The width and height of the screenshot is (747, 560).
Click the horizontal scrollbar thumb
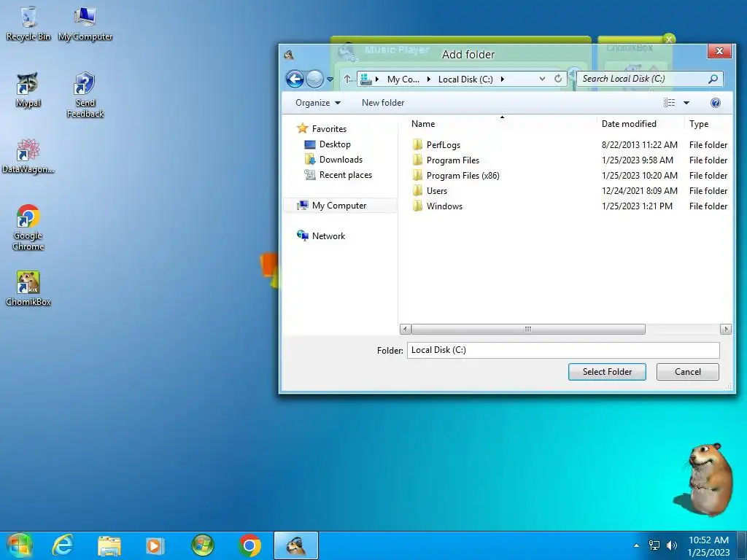[x=528, y=329]
